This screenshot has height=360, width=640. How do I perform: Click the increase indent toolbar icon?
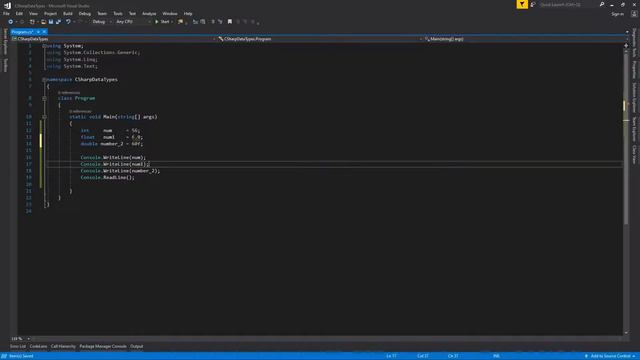220,22
